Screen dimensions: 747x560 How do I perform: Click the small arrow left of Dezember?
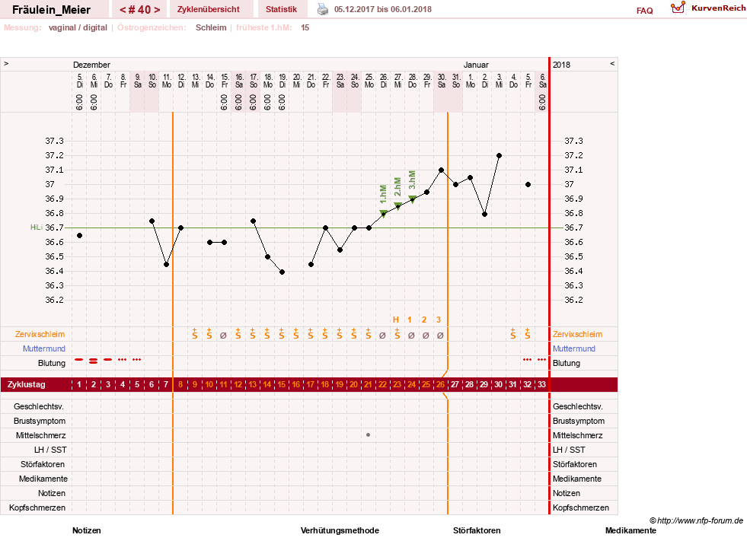click(6, 63)
